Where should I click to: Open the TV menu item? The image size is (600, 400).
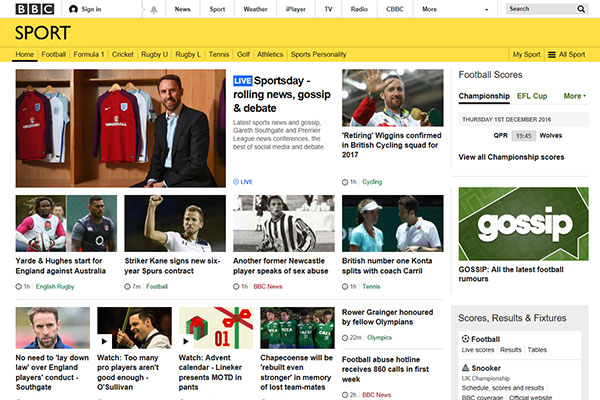click(328, 9)
